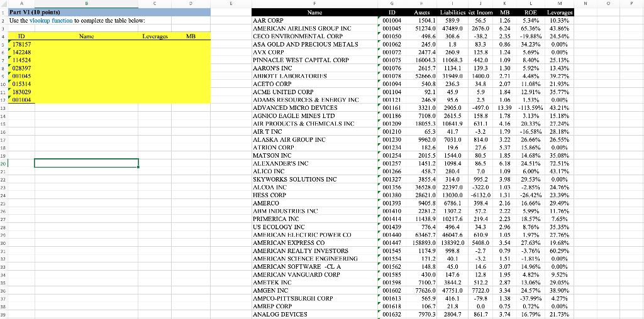This screenshot has height=319, width=644.
Task: Select the yellow 'Name' header cell
Action: [x=87, y=36]
